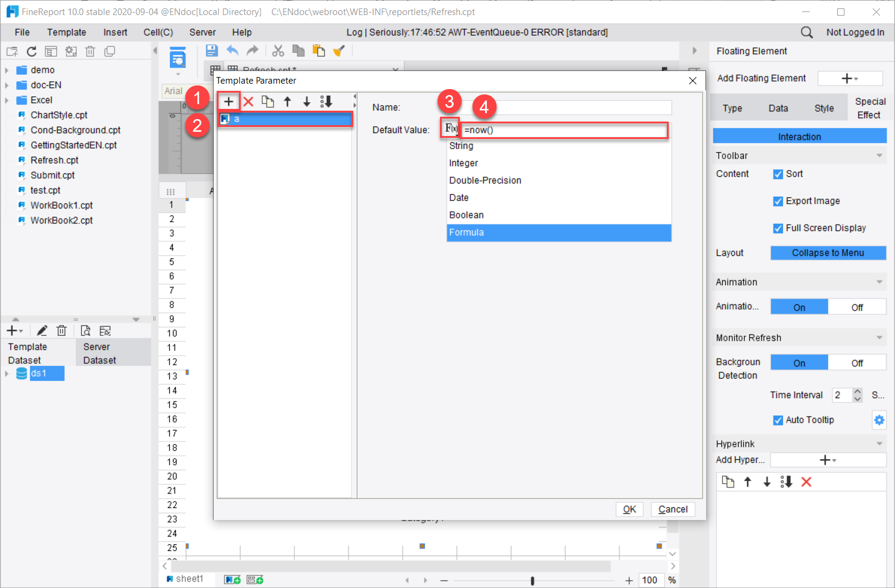Open the Server menu
Viewport: 895px width, 588px height.
pos(202,32)
